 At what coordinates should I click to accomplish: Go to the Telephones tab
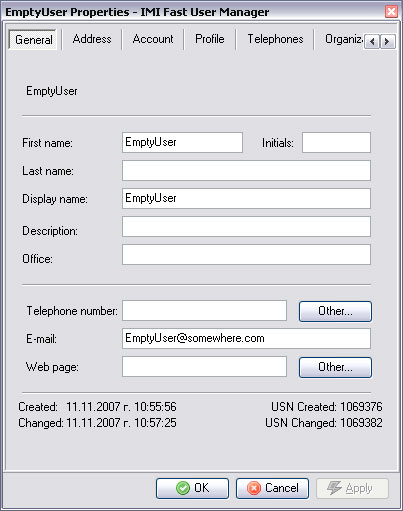tap(275, 39)
